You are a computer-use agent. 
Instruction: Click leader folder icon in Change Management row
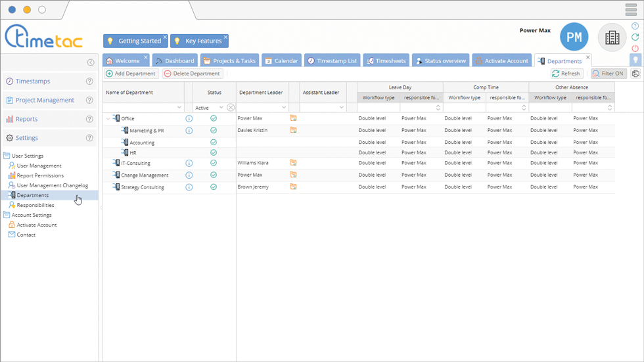(293, 175)
